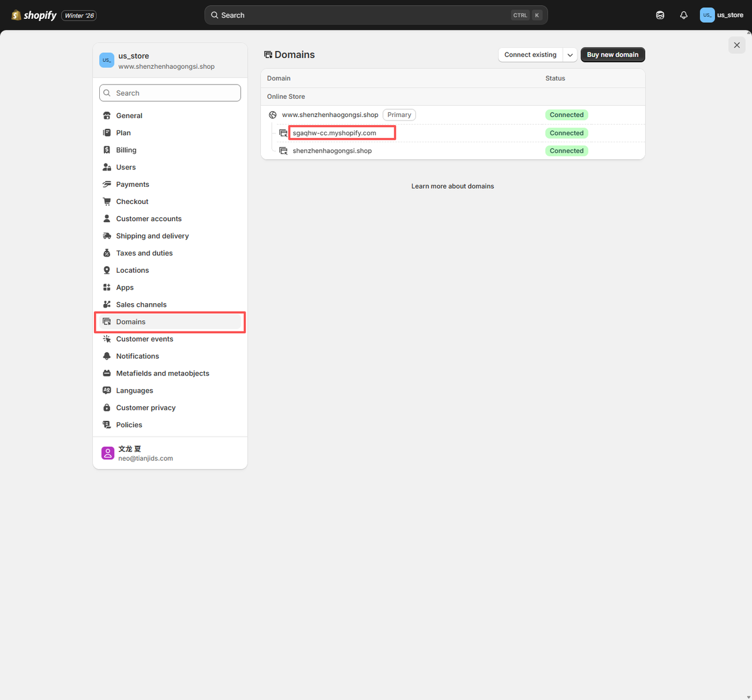Select the Domains item in the sidebar
The image size is (752, 700).
click(x=131, y=322)
